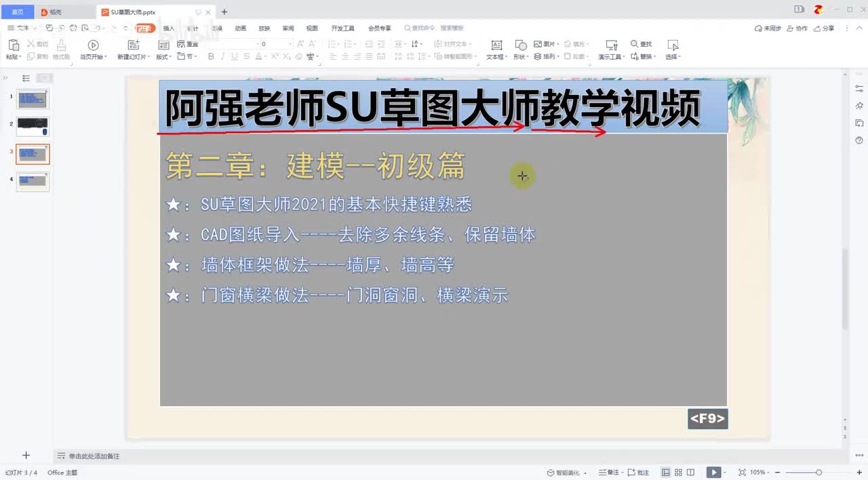Click the command search field
868x480 pixels.
click(x=434, y=28)
